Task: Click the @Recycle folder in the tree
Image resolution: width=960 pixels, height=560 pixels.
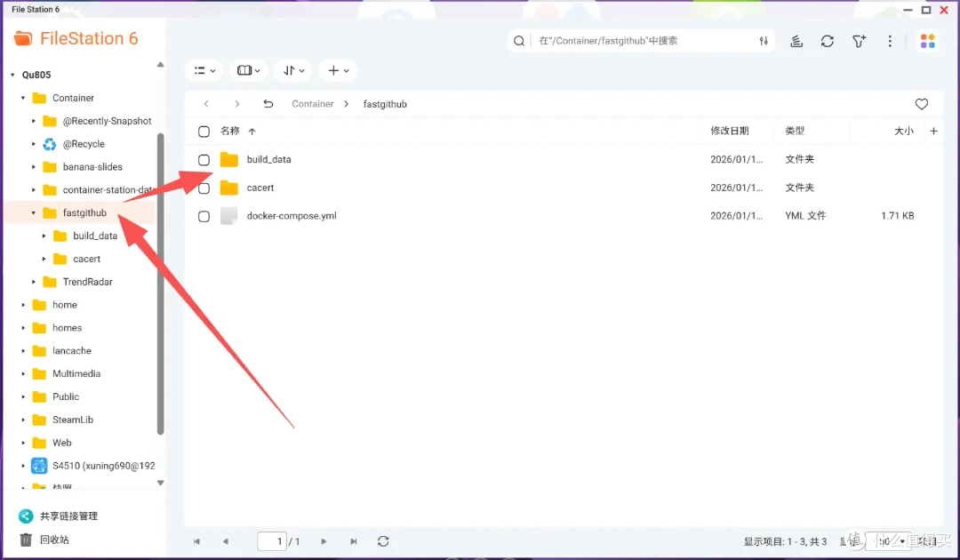Action: point(84,144)
